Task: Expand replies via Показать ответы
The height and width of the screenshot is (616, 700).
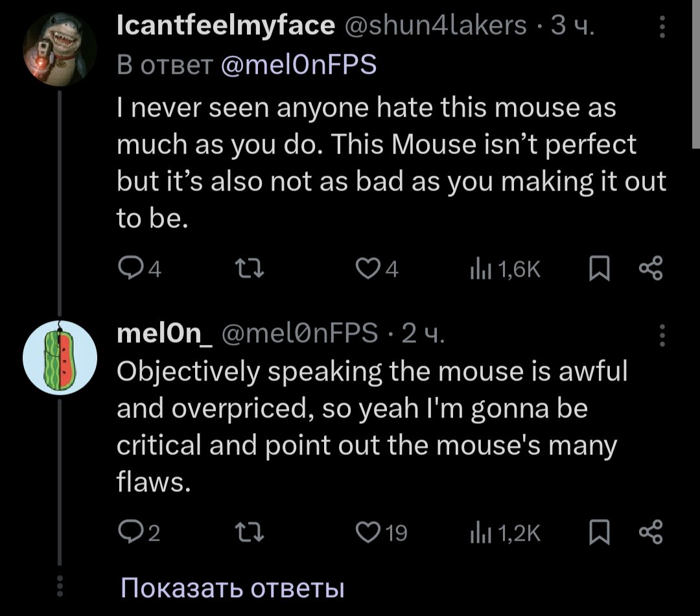Action: [232, 587]
